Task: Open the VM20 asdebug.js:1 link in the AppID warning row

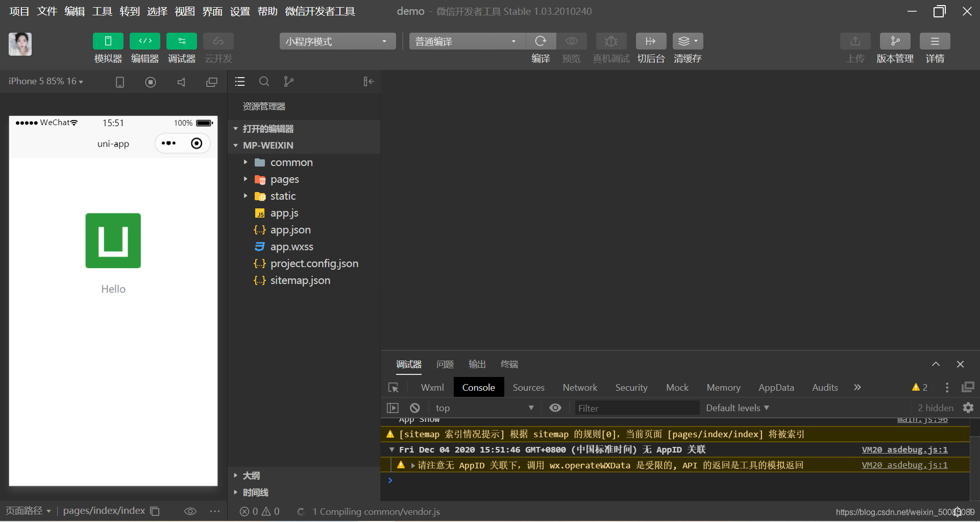Action: (x=904, y=465)
